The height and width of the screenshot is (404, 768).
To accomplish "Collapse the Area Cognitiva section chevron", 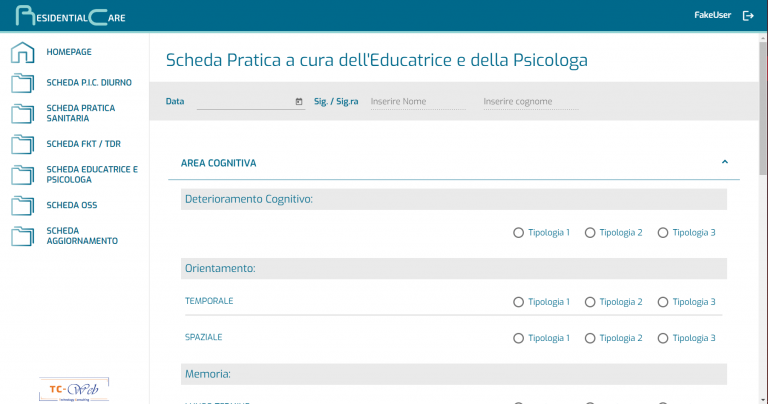I will click(x=725, y=161).
